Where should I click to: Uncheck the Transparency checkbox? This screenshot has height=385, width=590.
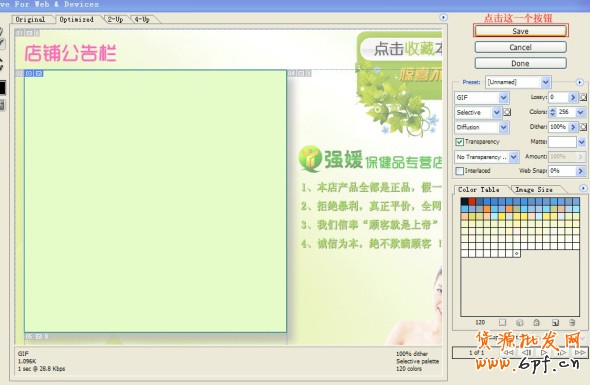tap(459, 142)
